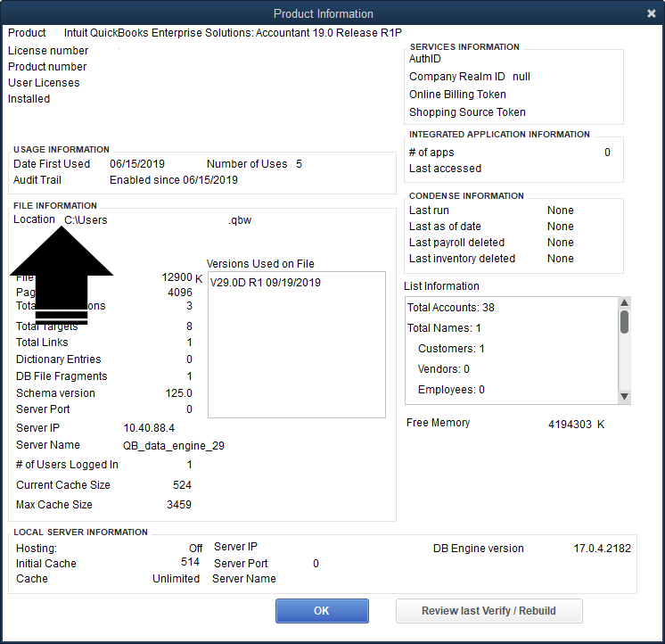Click List Information scrollbar thumb
The height and width of the screenshot is (644, 665).
click(x=624, y=322)
